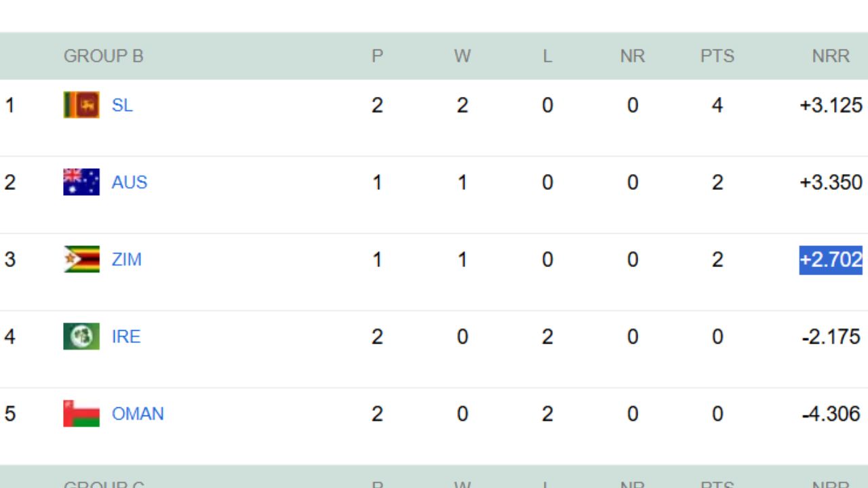Click the highlighted +2.702 net run rate
Screen dimensions: 868x488
[x=831, y=260]
